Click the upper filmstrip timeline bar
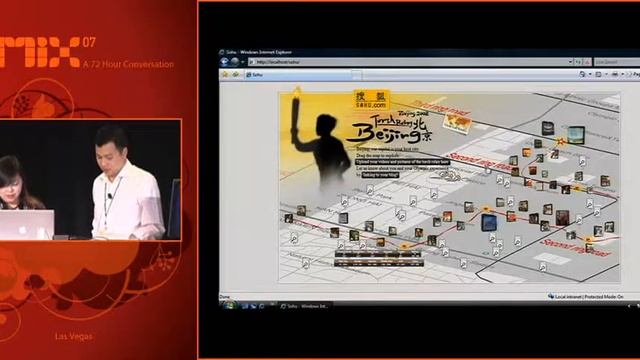The width and height of the screenshot is (640, 360). 377,254
